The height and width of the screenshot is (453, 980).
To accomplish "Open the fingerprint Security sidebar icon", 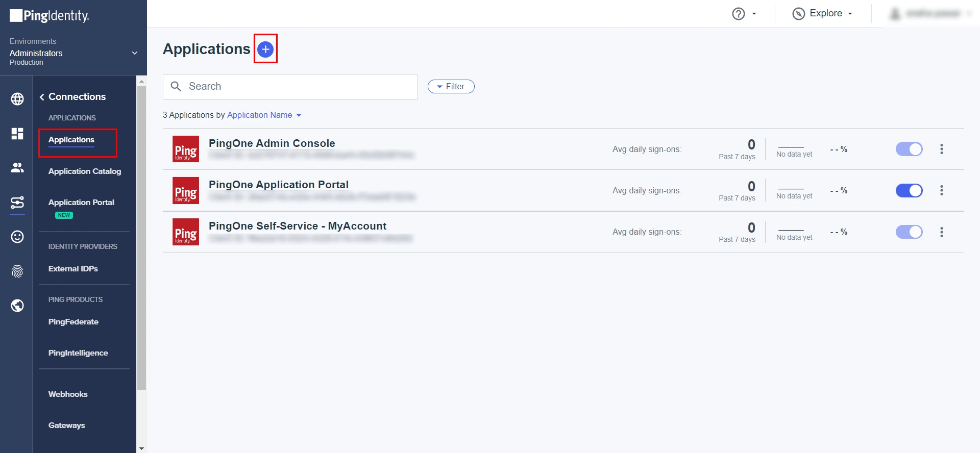I will pyautogui.click(x=17, y=271).
